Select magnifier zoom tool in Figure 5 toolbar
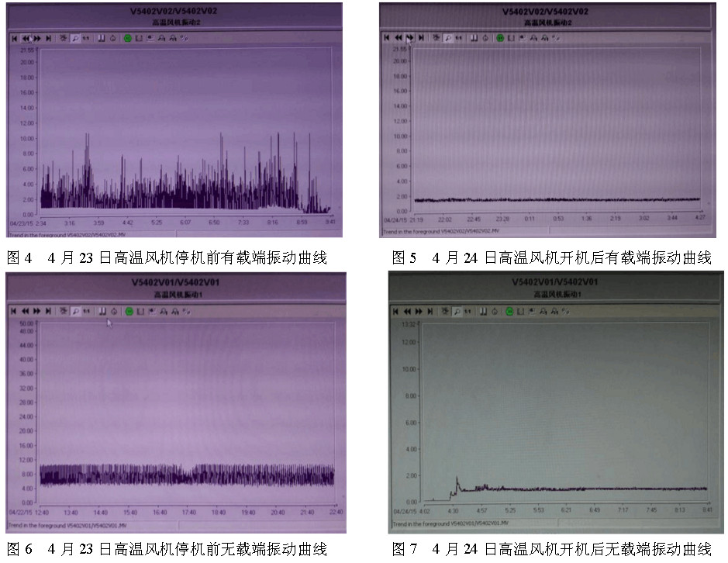Viewport: 728px width, 563px height. 448,38
